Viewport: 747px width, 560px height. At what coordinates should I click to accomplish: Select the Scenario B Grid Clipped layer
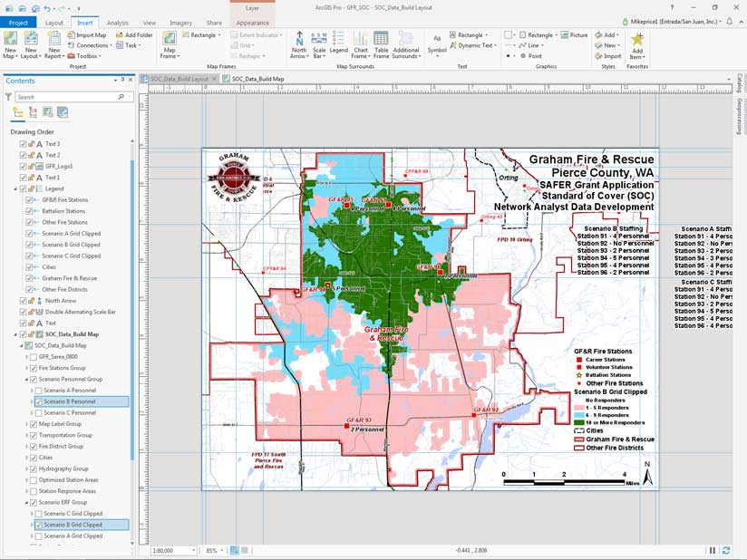pos(82,525)
